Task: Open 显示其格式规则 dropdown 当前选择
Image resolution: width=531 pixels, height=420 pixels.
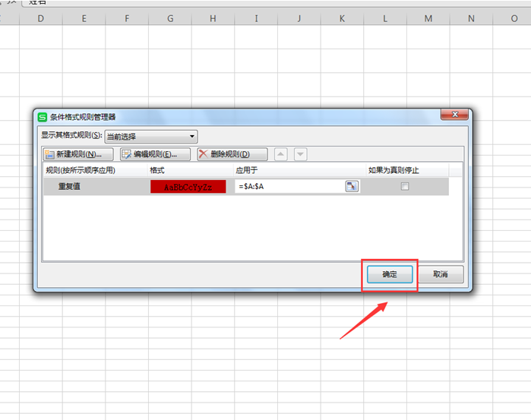Action: [151, 137]
